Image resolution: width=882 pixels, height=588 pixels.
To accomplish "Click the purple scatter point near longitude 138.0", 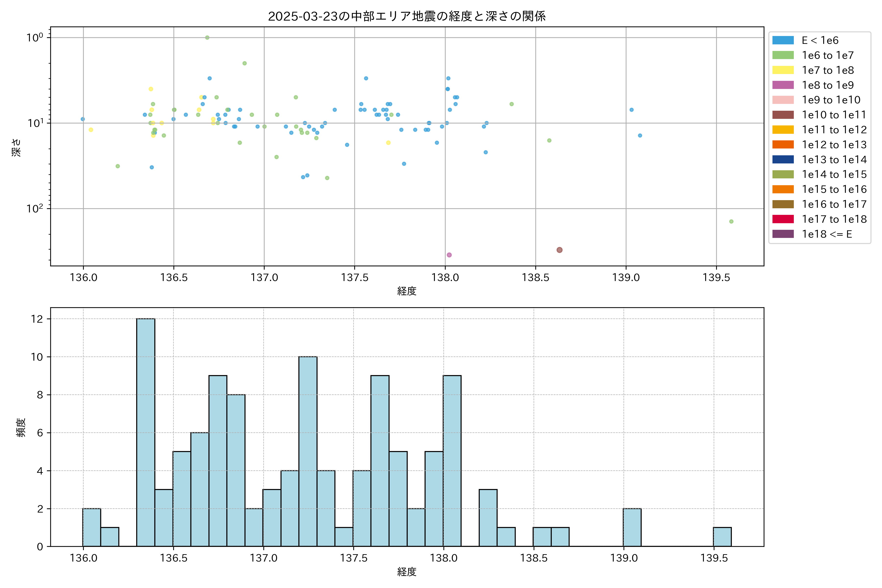I will click(449, 255).
